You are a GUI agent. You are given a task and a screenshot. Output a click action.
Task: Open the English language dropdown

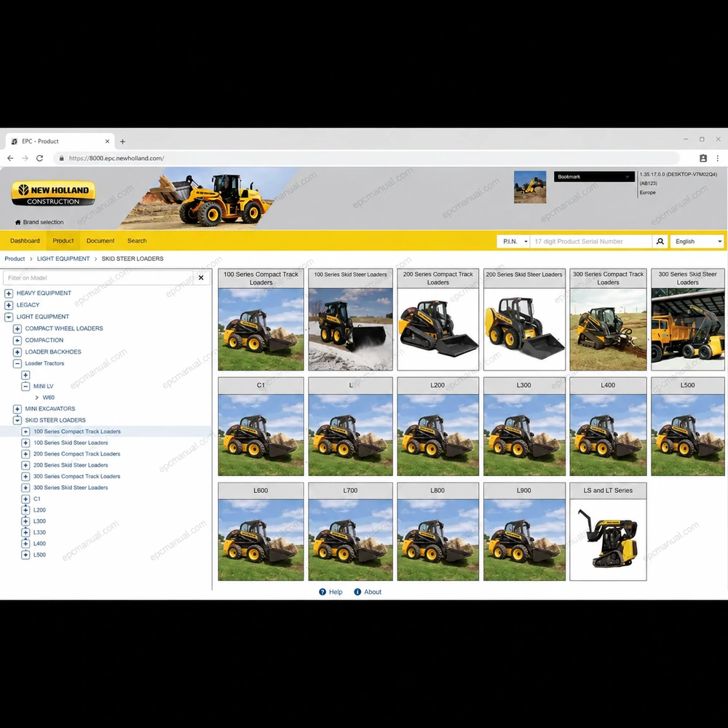click(x=697, y=242)
